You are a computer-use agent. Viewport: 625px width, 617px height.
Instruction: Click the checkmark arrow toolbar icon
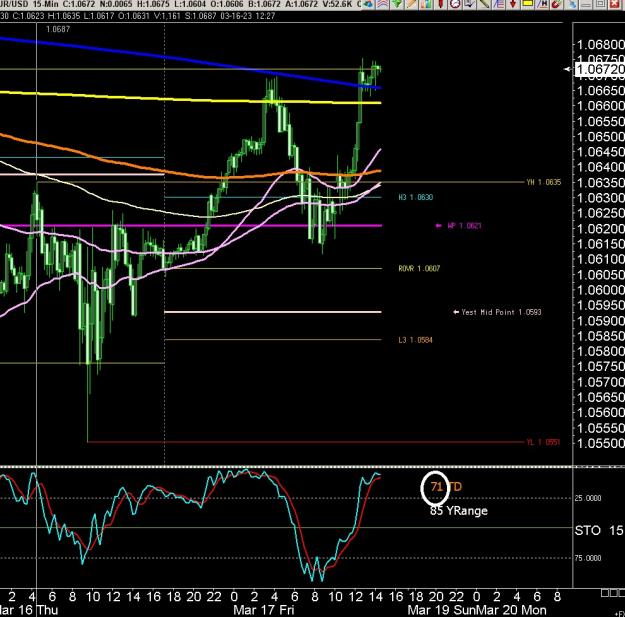470,4
